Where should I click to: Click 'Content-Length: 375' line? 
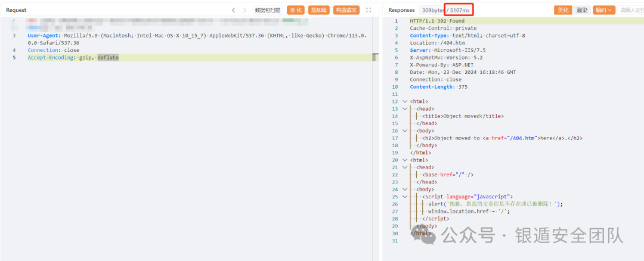[x=439, y=87]
